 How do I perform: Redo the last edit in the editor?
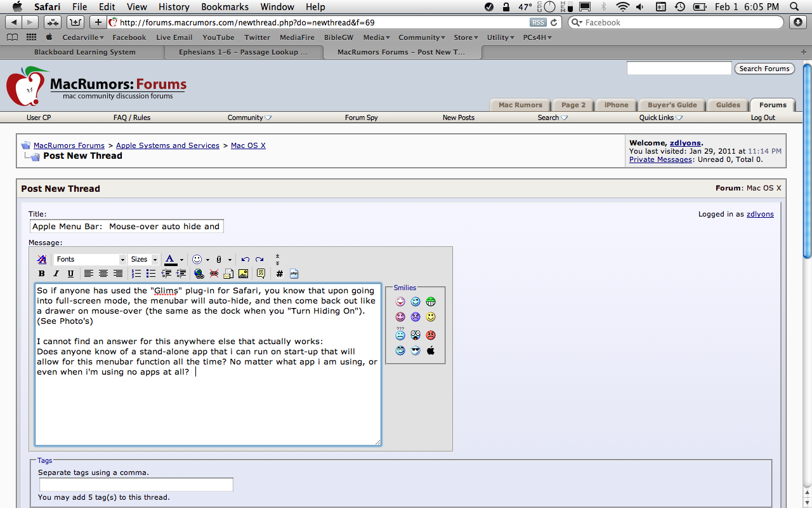point(259,259)
